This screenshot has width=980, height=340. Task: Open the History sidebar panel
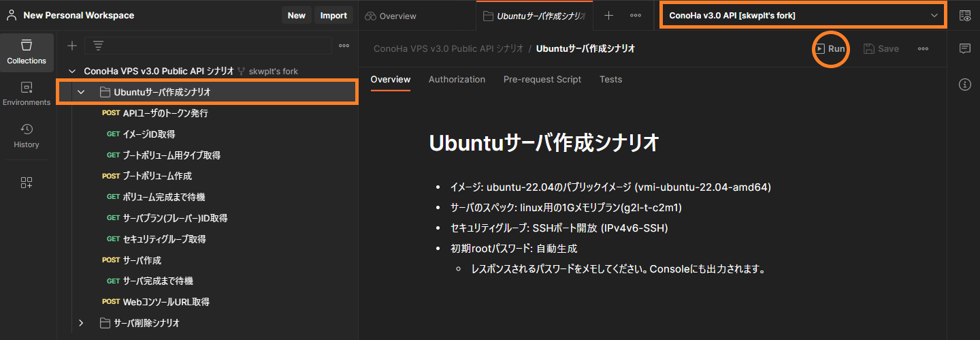[x=27, y=136]
